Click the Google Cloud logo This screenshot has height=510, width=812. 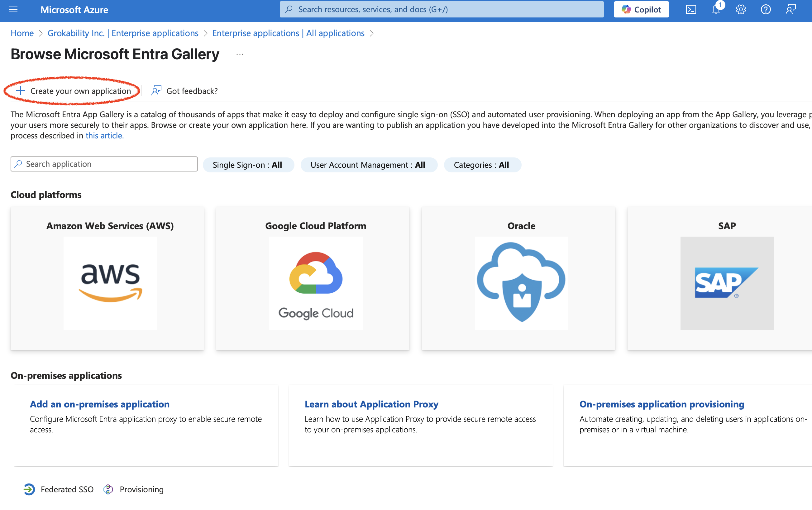click(316, 283)
